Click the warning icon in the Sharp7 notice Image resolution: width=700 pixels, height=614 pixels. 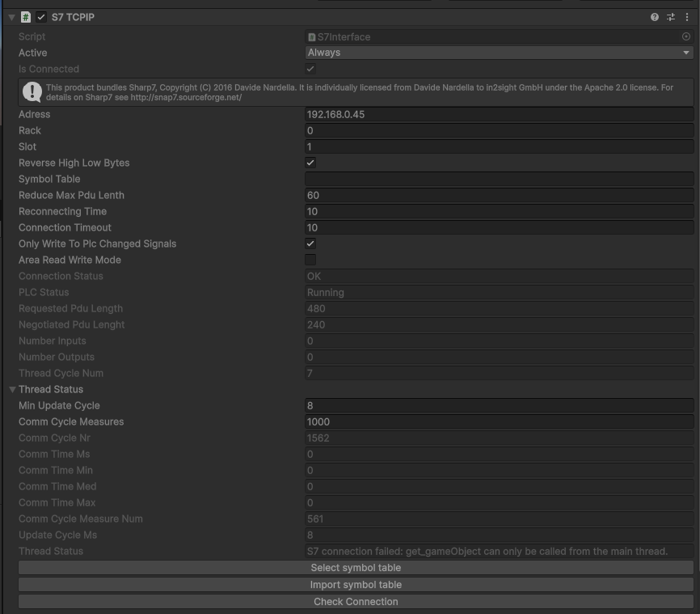pyautogui.click(x=32, y=91)
